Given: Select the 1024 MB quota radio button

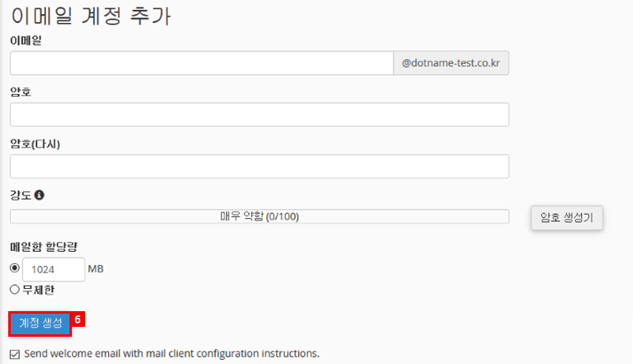Looking at the screenshot, I should 14,268.
